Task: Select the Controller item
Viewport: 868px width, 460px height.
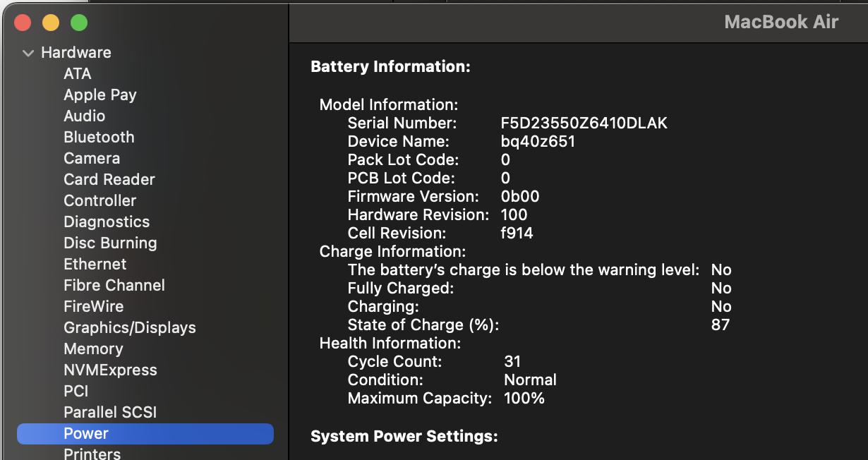Action: pyautogui.click(x=100, y=200)
